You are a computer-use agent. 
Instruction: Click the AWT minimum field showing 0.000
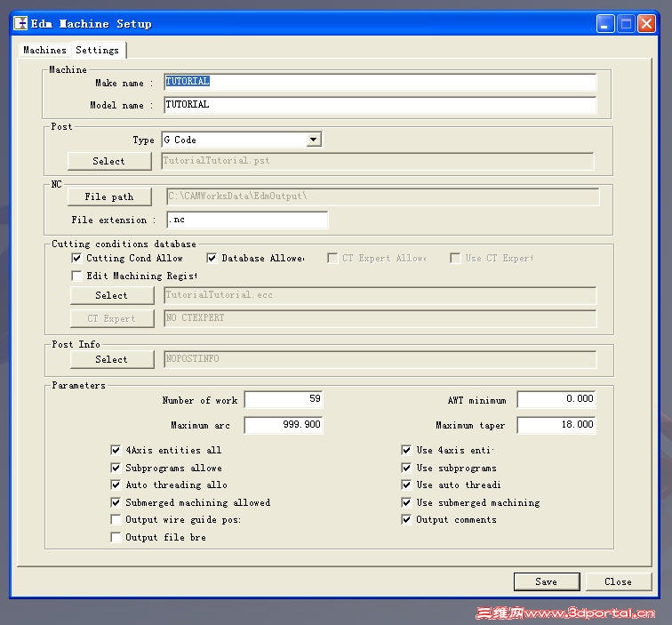point(556,399)
